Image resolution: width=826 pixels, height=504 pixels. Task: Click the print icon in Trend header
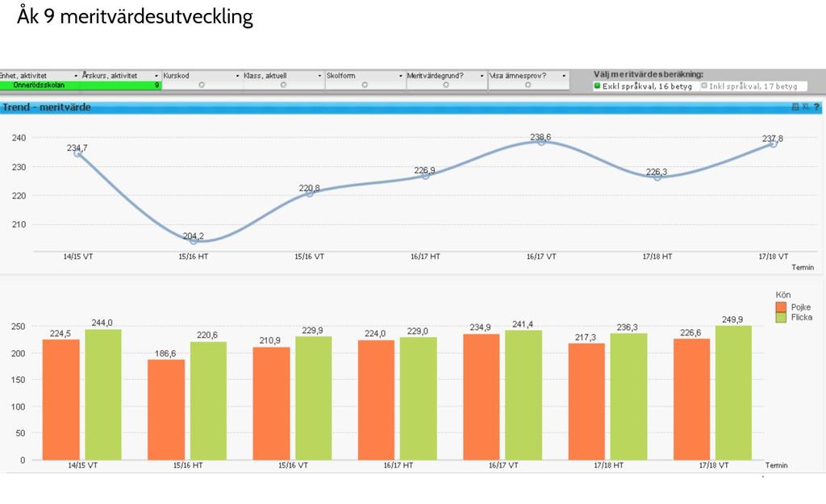click(x=795, y=107)
